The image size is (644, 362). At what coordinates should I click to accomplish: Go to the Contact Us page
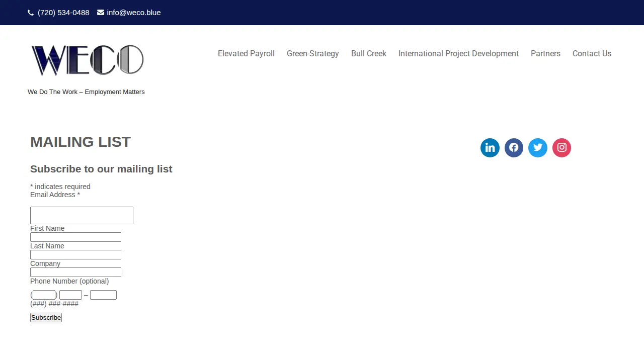(x=592, y=53)
